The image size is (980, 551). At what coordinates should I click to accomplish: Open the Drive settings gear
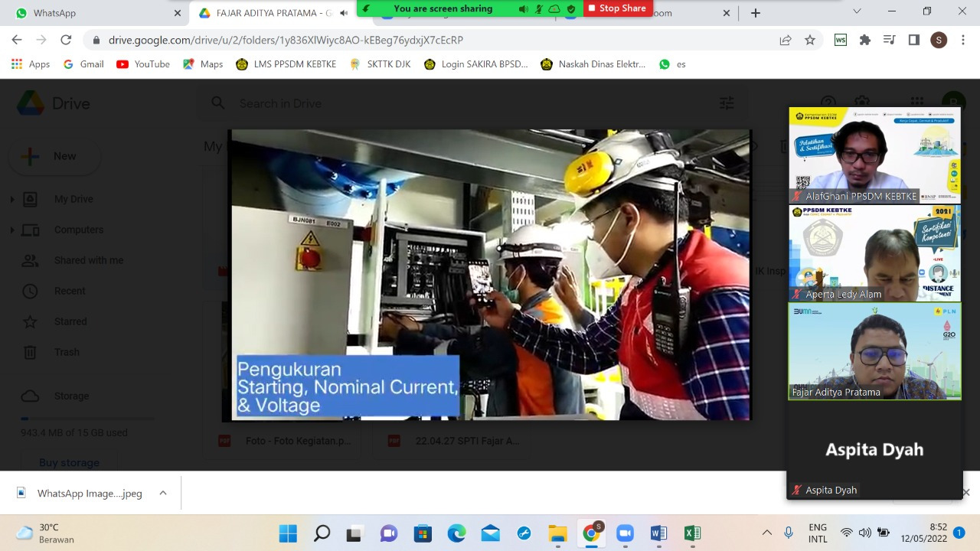[861, 102]
